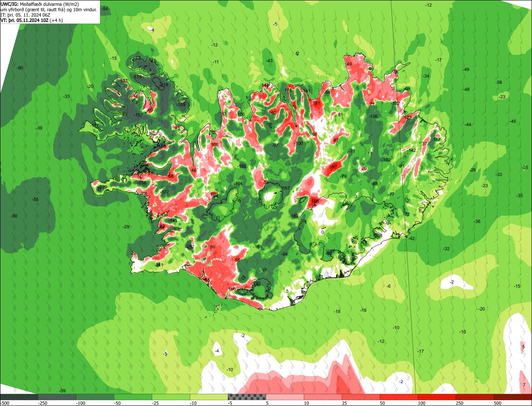Click the '181' flux value in northern Iceland
This screenshot has height=406, width=532.
317,103
